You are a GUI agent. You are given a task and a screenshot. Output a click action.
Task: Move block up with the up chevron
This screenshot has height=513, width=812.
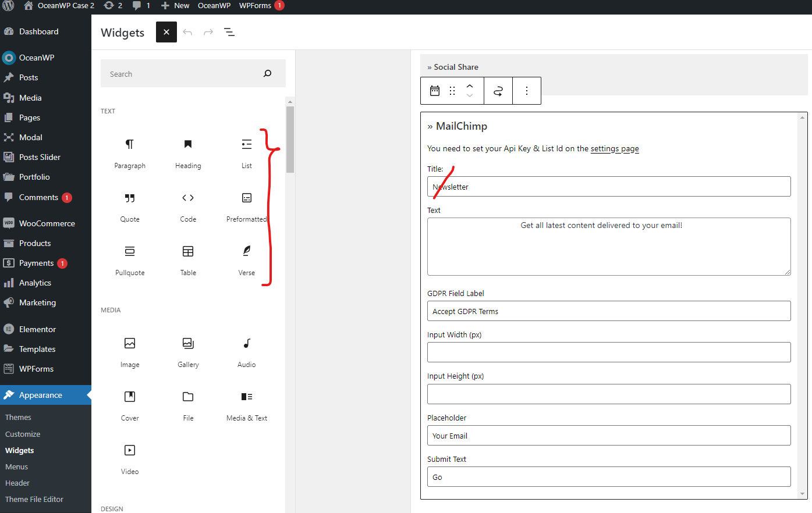470,86
